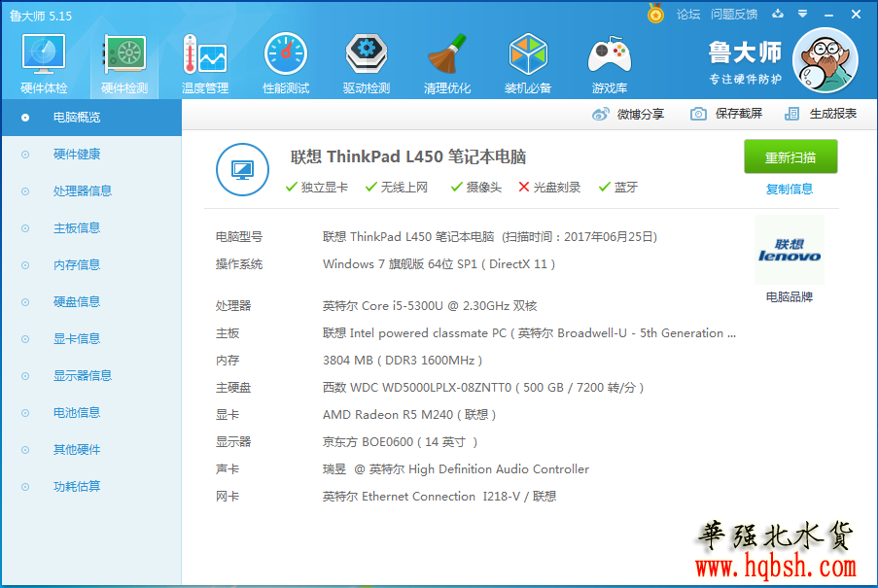878x588 pixels.
Task: Click the 摄像头 feature label
Action: [484, 188]
